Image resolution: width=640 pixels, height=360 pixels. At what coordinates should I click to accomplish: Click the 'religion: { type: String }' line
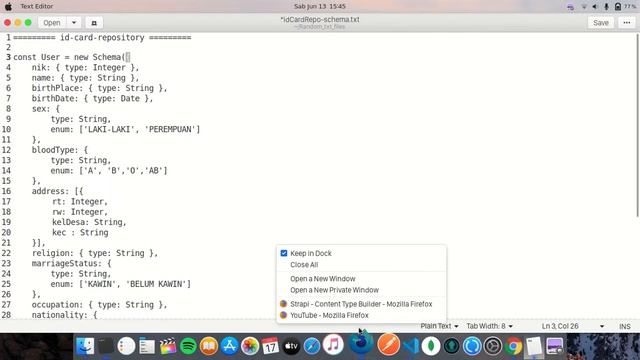point(95,253)
